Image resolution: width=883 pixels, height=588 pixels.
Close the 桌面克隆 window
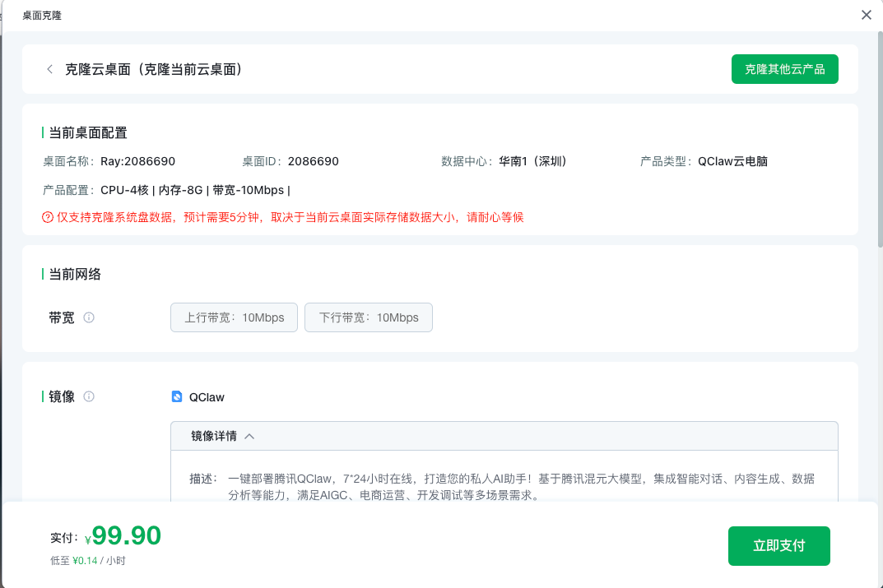866,15
